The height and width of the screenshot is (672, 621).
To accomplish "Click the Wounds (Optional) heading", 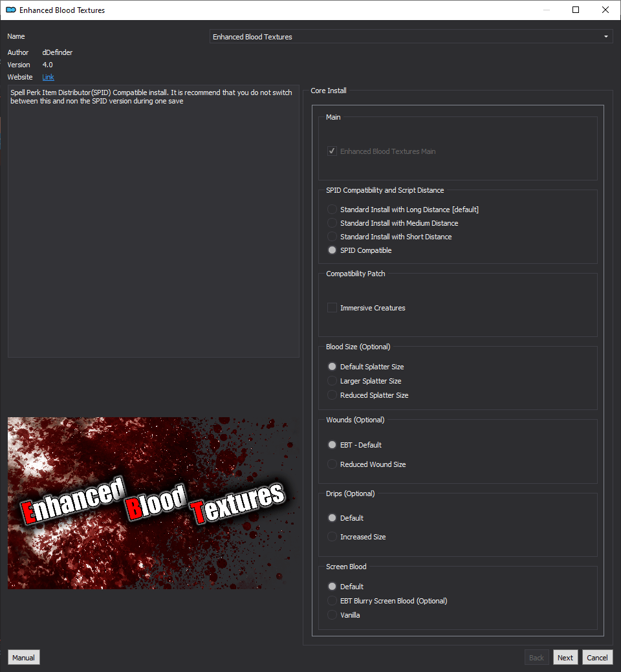I will 355,420.
